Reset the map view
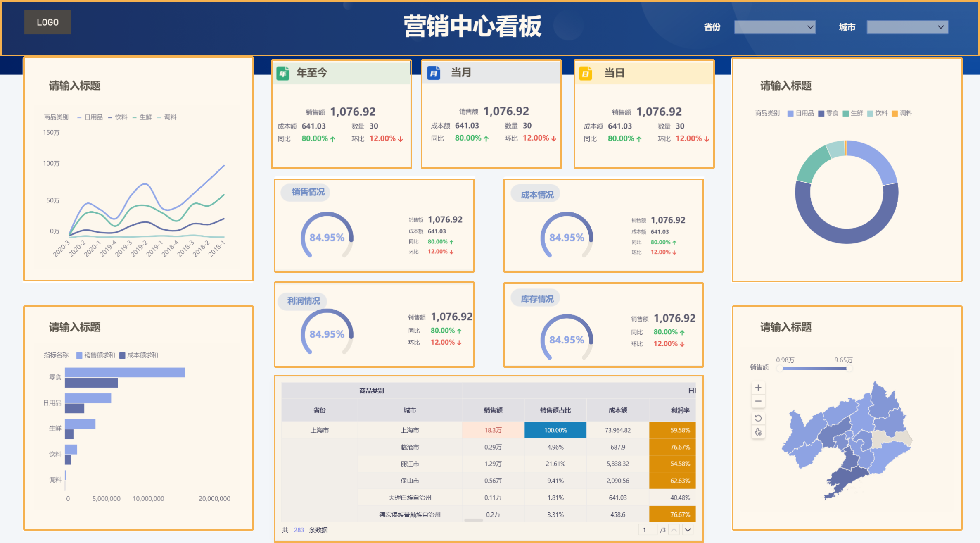The width and height of the screenshot is (980, 543). point(758,418)
